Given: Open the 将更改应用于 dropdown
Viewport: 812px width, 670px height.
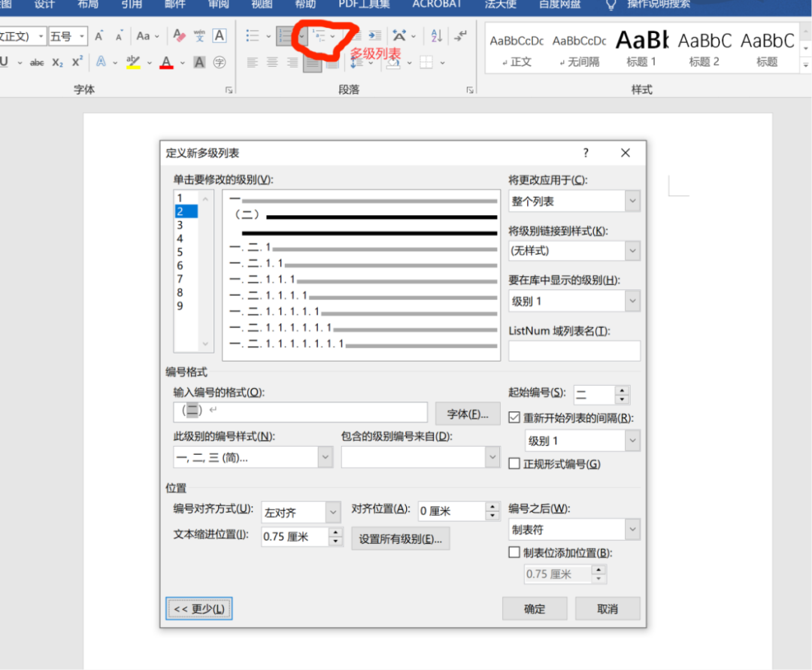Looking at the screenshot, I should [574, 202].
